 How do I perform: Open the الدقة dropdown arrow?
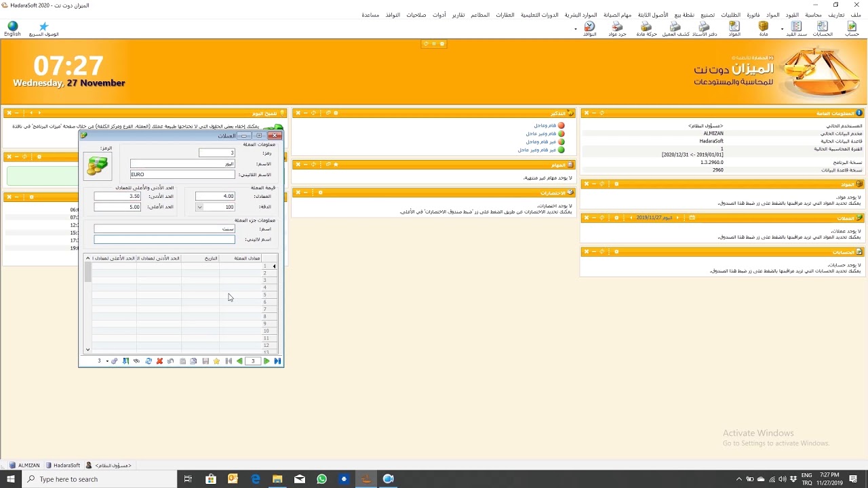pos(200,207)
